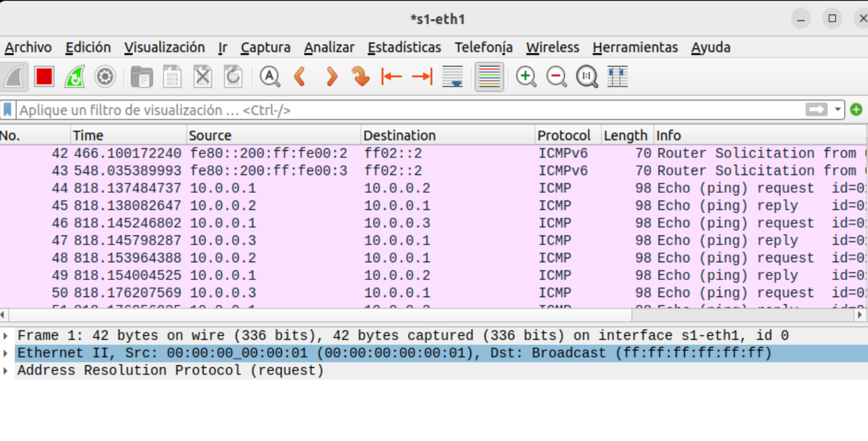Viewport: 868px width, 441px height.
Task: Open the Estadísticas menu
Action: tap(404, 48)
